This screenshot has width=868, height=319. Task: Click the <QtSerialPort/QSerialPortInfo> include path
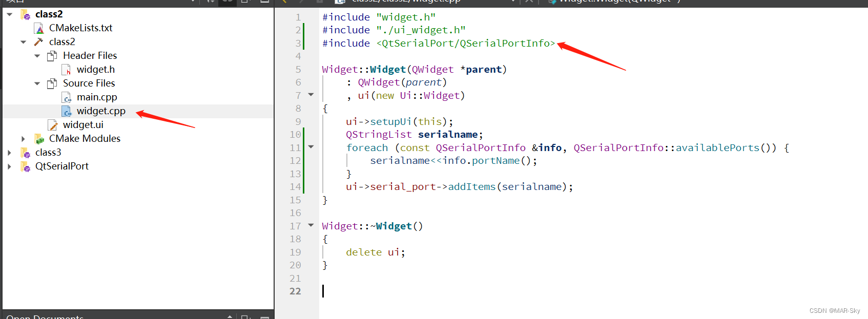(466, 44)
